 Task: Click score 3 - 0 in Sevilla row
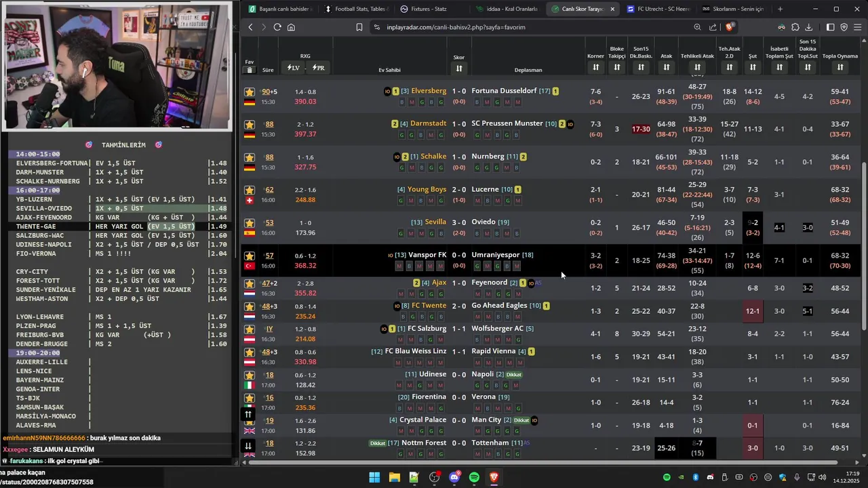point(459,222)
